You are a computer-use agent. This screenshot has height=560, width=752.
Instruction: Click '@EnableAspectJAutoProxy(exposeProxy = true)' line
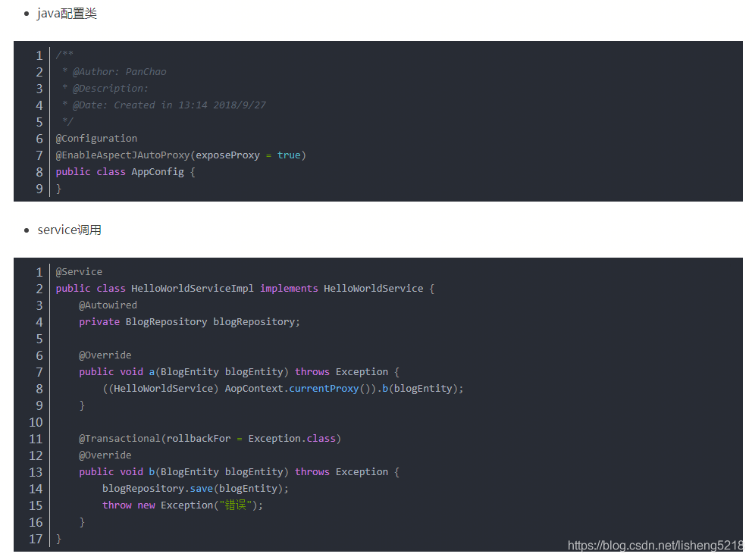tap(181, 155)
